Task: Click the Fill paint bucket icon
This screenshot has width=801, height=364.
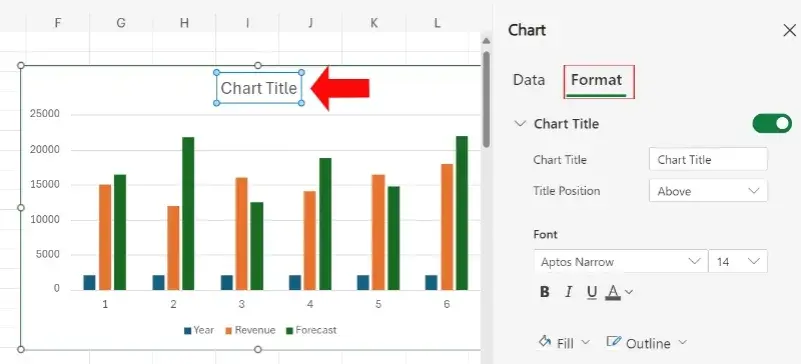Action: 545,341
